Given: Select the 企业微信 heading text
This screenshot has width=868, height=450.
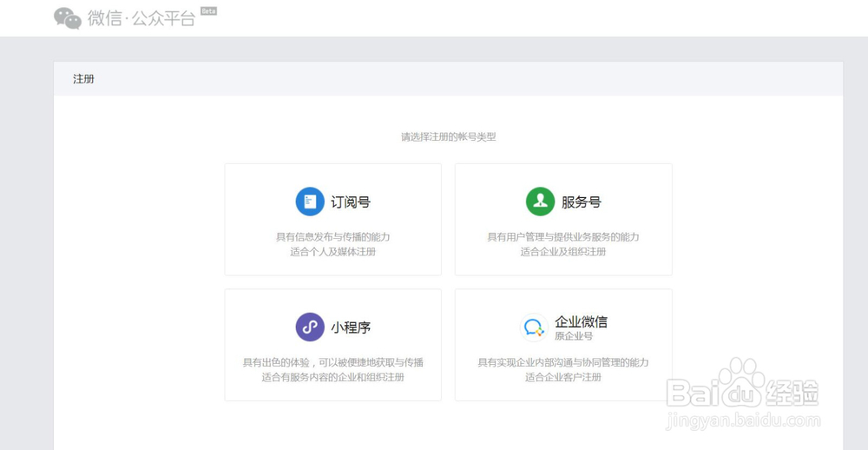Looking at the screenshot, I should tap(581, 321).
